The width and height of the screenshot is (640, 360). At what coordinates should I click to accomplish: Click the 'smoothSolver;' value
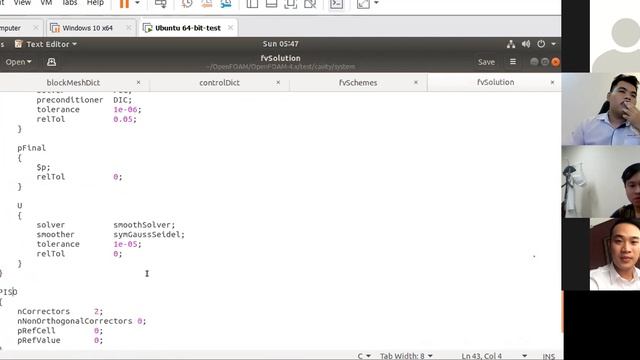click(x=144, y=225)
